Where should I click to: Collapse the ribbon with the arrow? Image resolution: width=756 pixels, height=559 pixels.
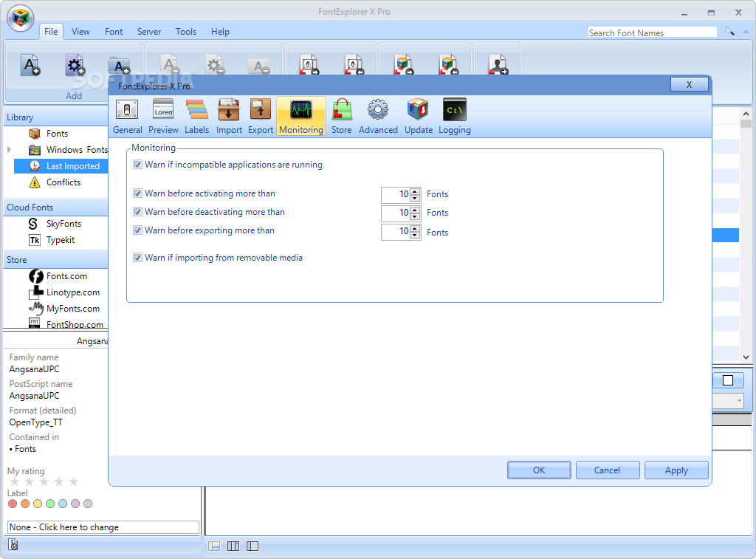[x=746, y=31]
